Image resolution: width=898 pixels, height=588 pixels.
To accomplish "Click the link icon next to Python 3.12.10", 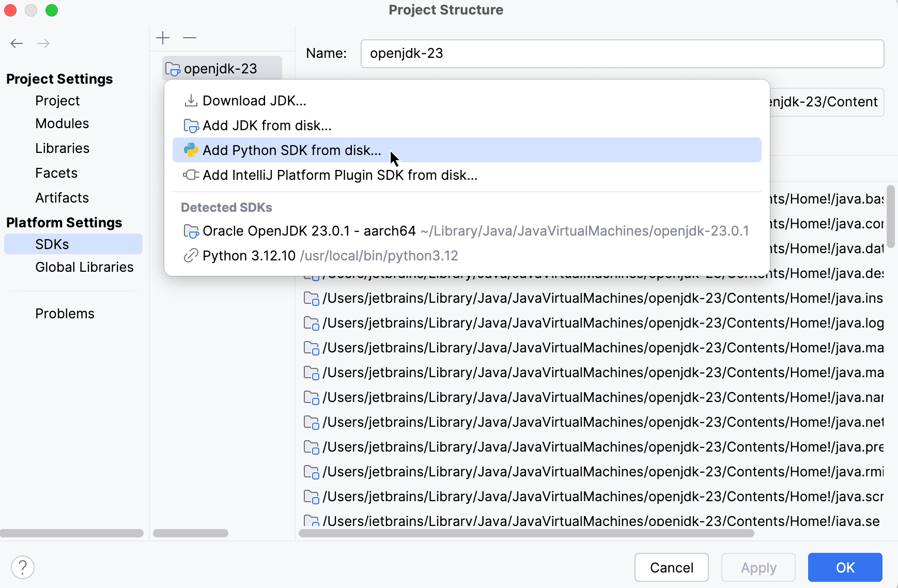I will [x=191, y=255].
